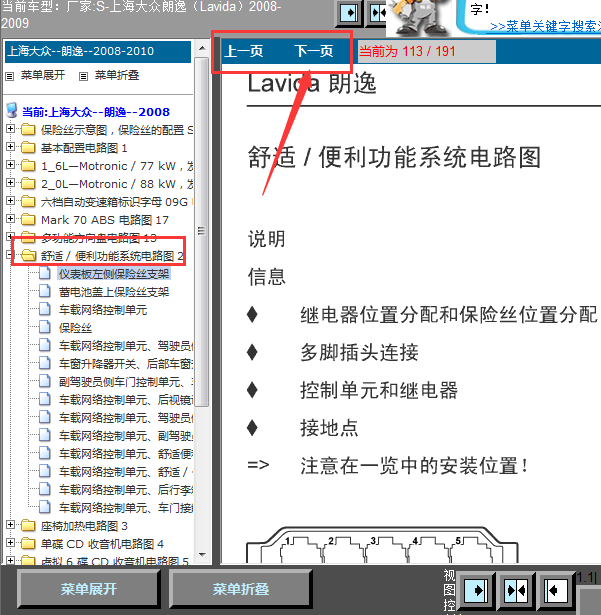Expand the 保险丝示意图 folder
Image resolution: width=601 pixels, height=615 pixels.
click(x=11, y=128)
